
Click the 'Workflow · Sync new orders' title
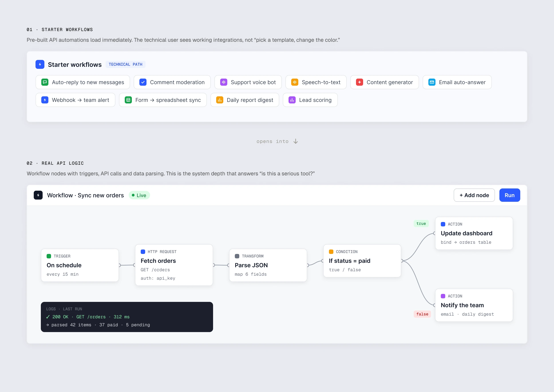click(85, 195)
